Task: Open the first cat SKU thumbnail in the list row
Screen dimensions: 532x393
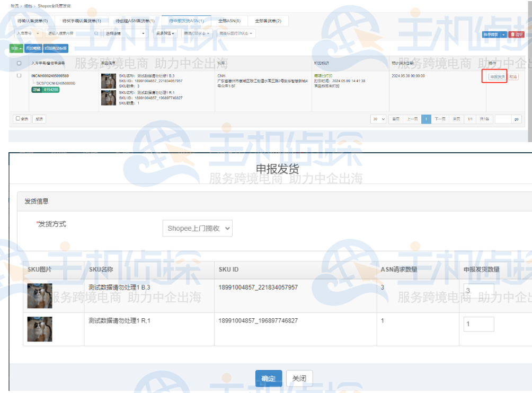Action: tap(109, 81)
